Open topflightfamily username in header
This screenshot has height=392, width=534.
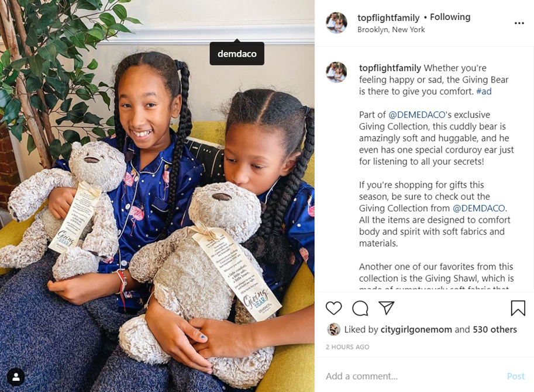click(388, 18)
